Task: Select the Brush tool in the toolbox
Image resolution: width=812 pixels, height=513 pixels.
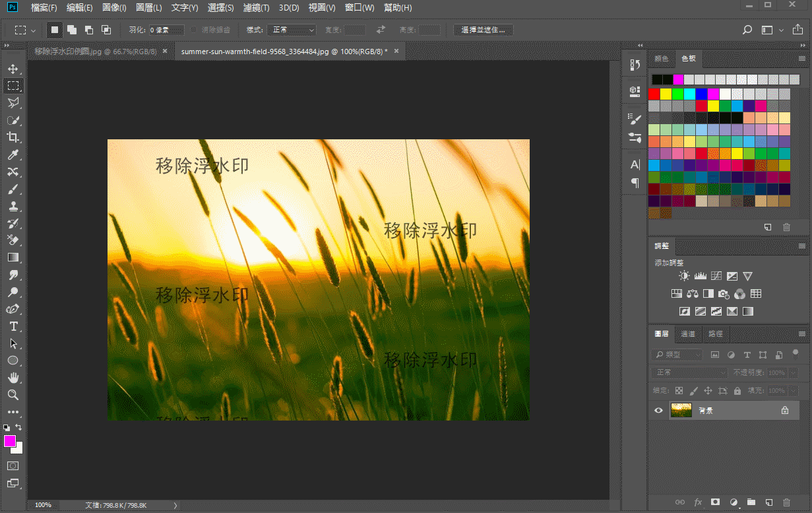Action: pos(13,189)
